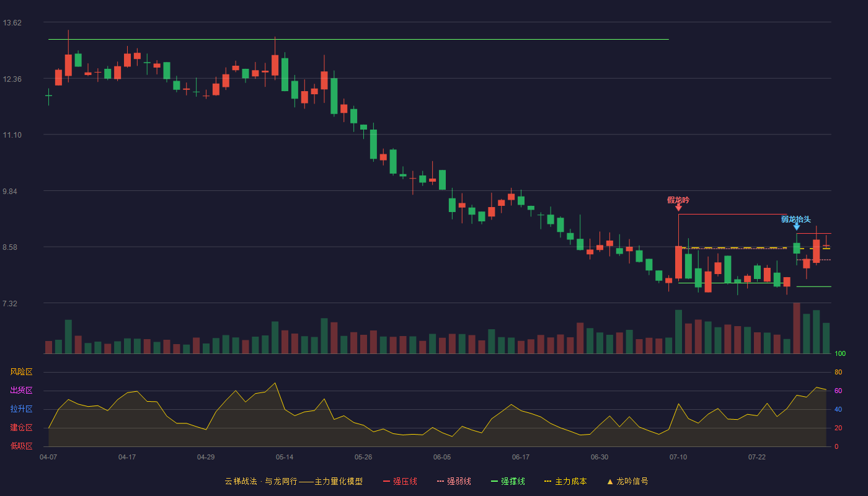Click the red arrow below 假龙吟
Screen dimensions: 868x496
[678, 208]
